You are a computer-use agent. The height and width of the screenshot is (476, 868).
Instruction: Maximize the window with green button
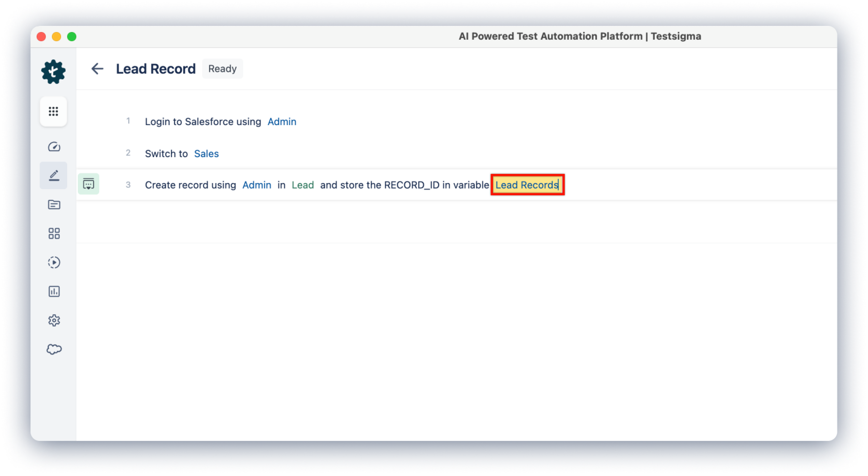pos(72,36)
